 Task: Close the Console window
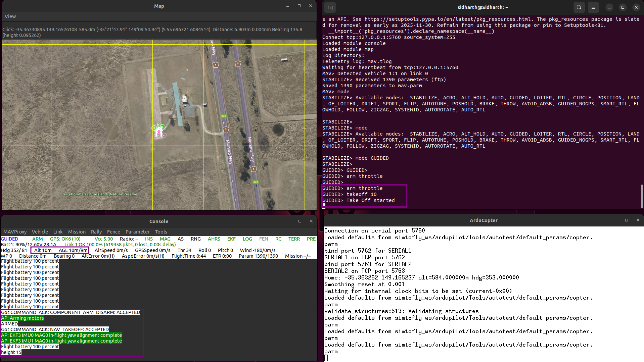(311, 221)
